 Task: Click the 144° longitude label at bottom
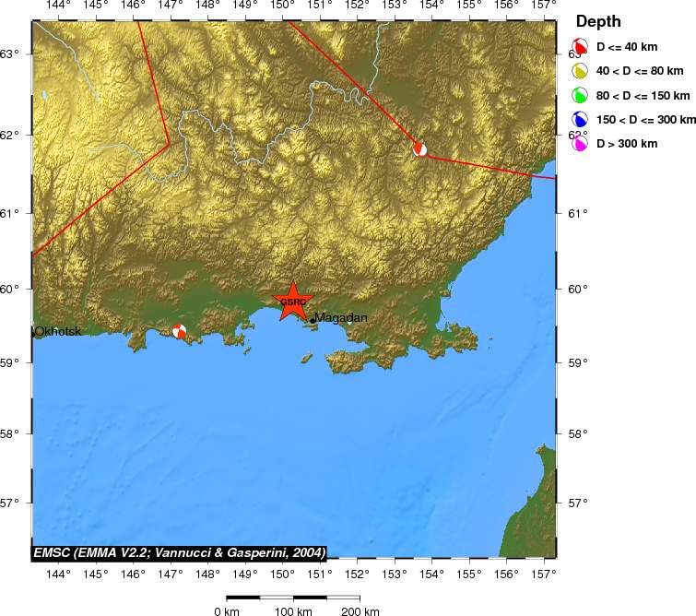[x=59, y=575]
